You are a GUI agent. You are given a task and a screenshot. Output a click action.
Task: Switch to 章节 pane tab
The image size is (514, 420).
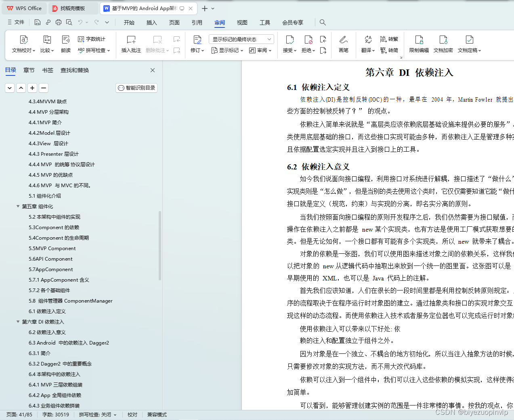(x=29, y=70)
